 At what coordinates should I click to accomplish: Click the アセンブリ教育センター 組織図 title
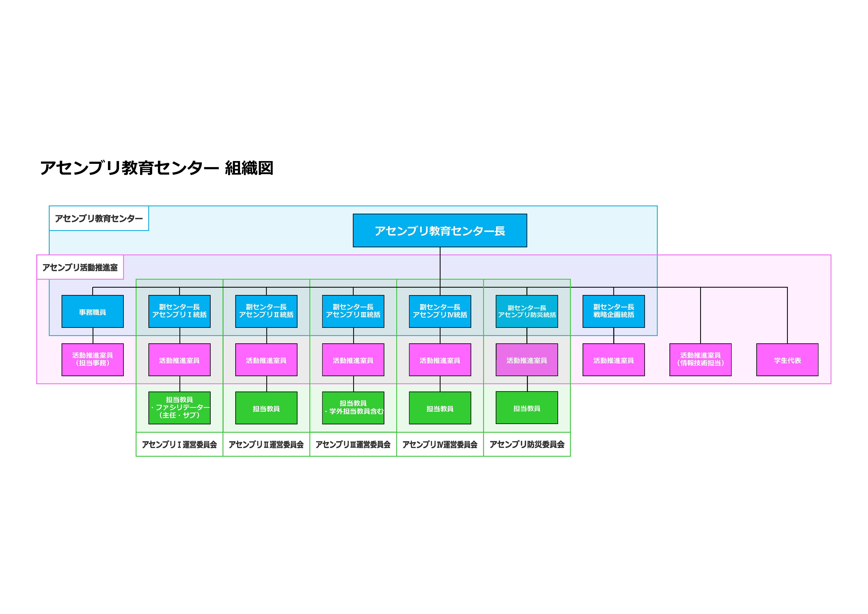pyautogui.click(x=157, y=168)
